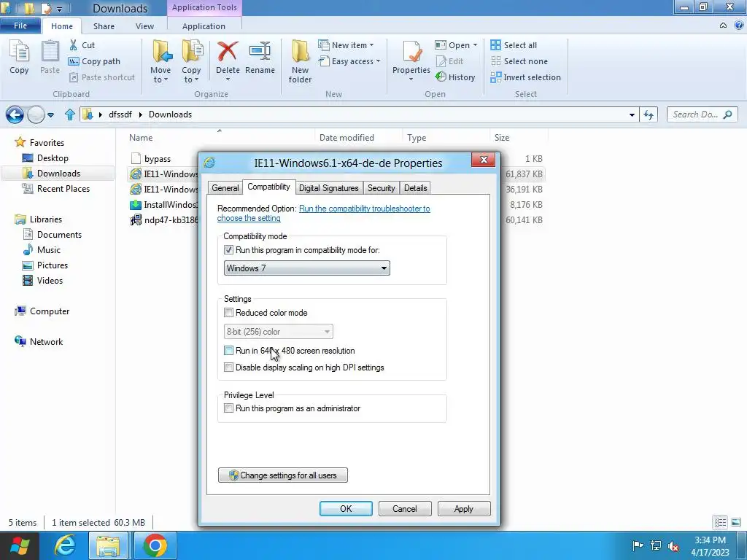This screenshot has height=560, width=747.
Task: Click Apply in the Properties dialog
Action: pos(464,508)
